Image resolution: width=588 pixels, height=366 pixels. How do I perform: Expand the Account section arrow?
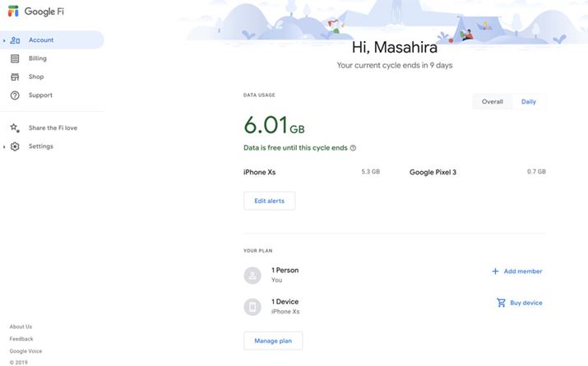tap(4, 40)
